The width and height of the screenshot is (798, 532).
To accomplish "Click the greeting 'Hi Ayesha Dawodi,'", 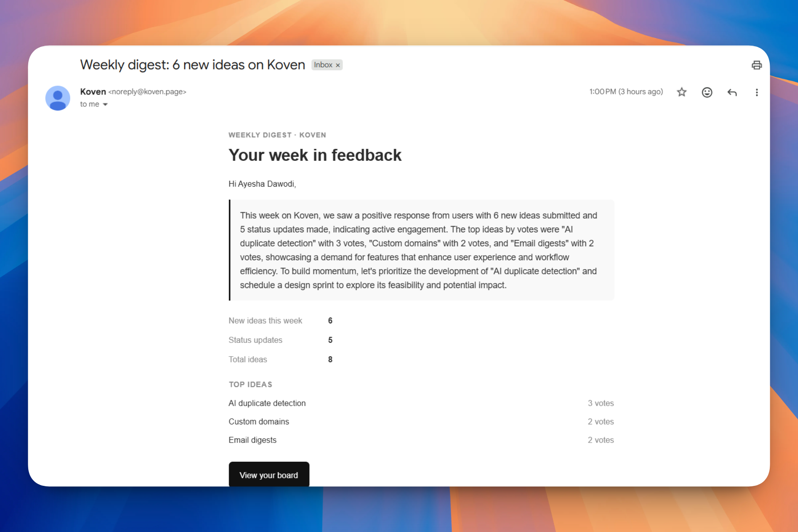I will click(x=262, y=184).
